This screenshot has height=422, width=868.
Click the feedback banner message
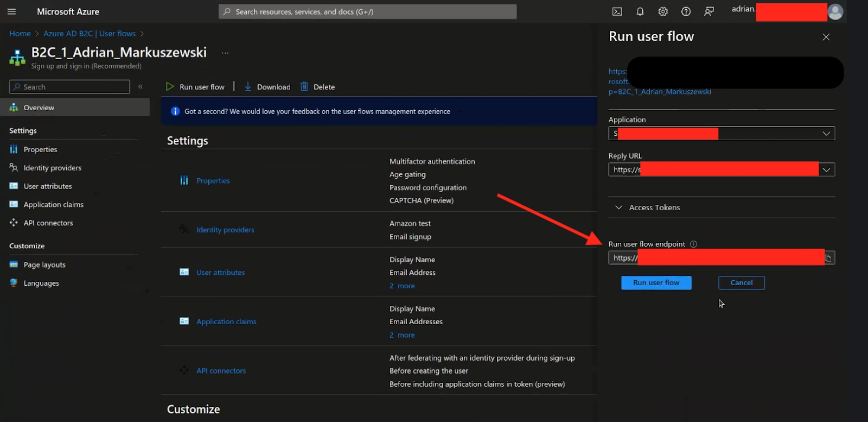pos(317,111)
